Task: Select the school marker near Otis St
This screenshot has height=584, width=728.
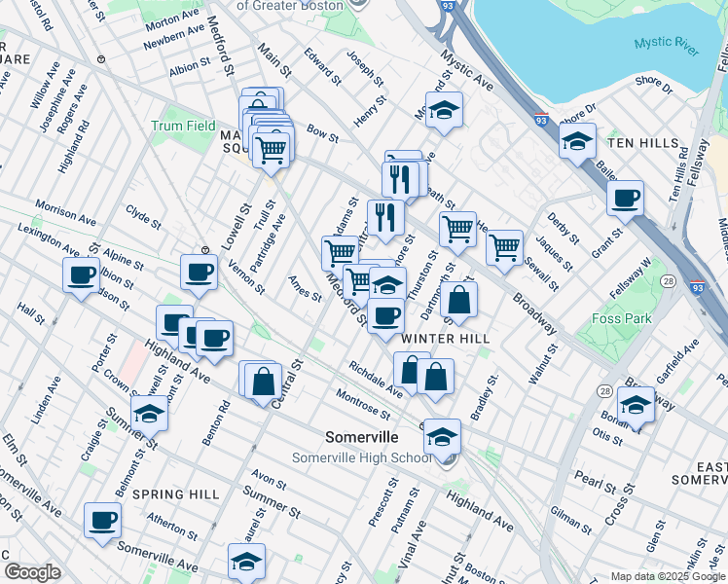Action: point(636,404)
